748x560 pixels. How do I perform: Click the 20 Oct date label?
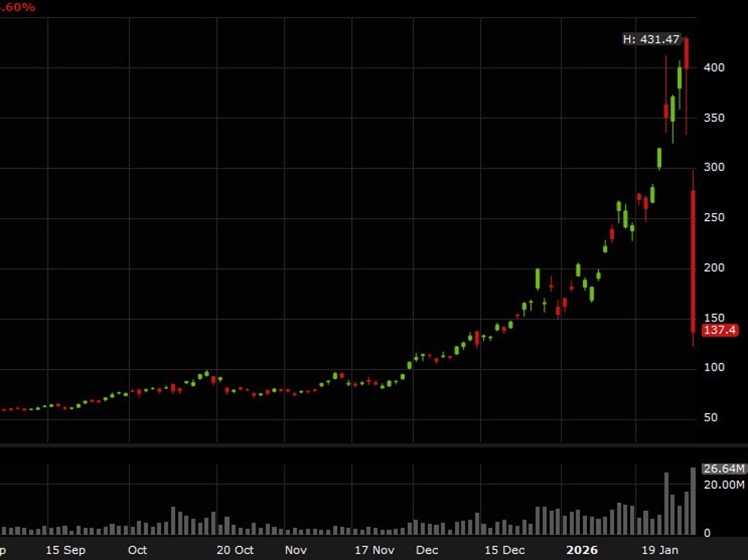[x=235, y=550]
